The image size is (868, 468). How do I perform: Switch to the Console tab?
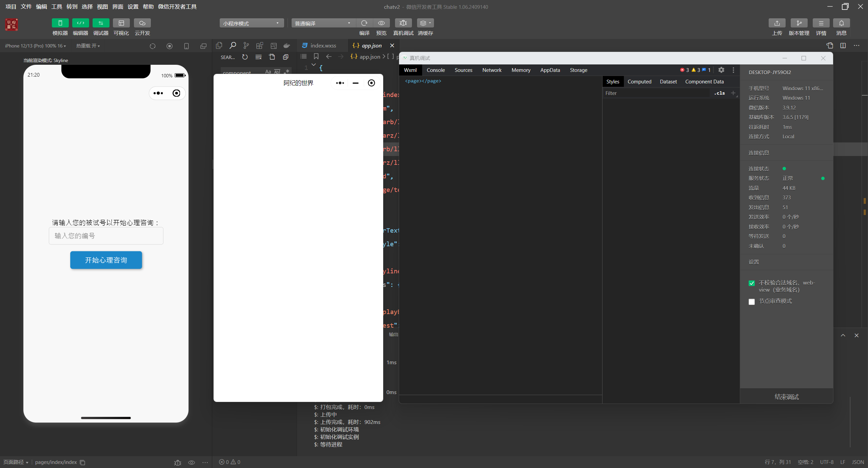[x=435, y=70]
